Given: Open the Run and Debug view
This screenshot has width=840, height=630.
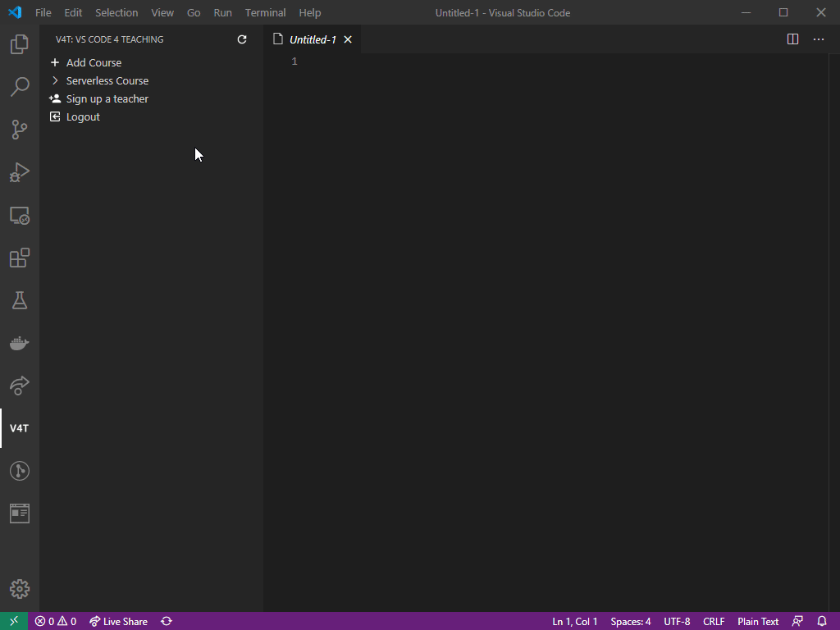Looking at the screenshot, I should pyautogui.click(x=20, y=172).
